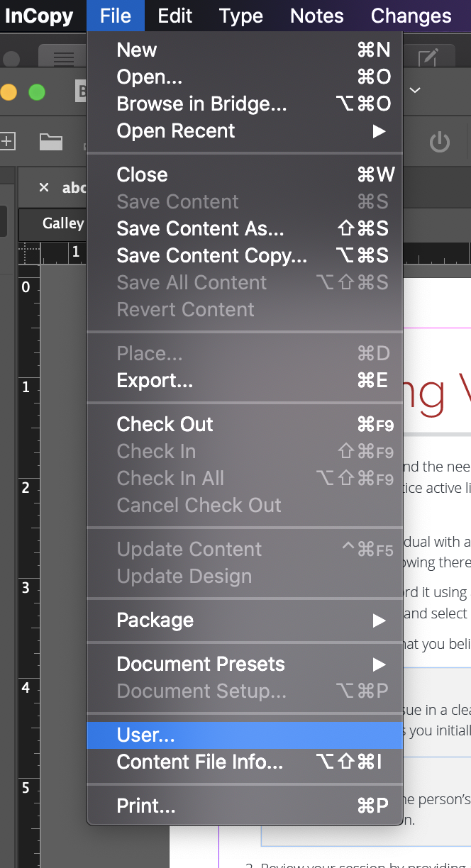Image resolution: width=471 pixels, height=868 pixels.
Task: Click the green zoom window button
Action: (x=36, y=92)
